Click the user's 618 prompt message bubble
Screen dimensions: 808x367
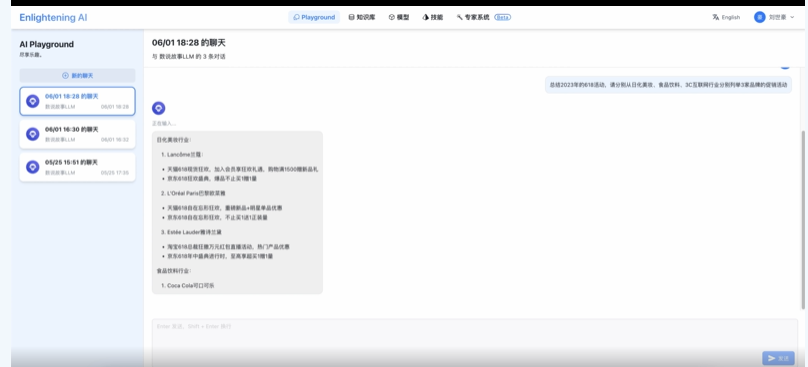pos(668,85)
